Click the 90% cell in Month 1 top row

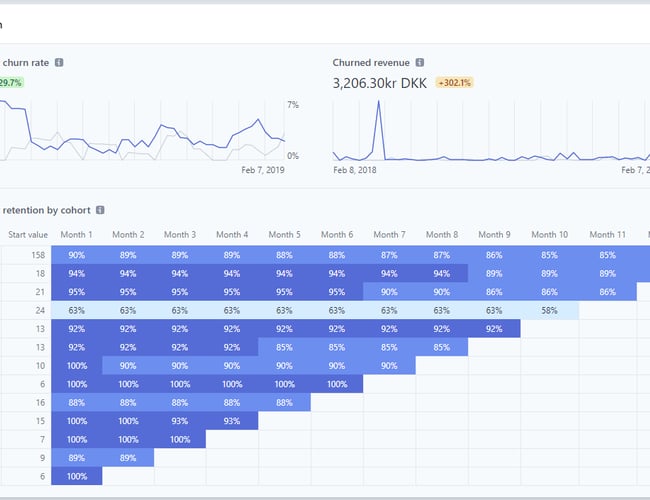pyautogui.click(x=76, y=255)
